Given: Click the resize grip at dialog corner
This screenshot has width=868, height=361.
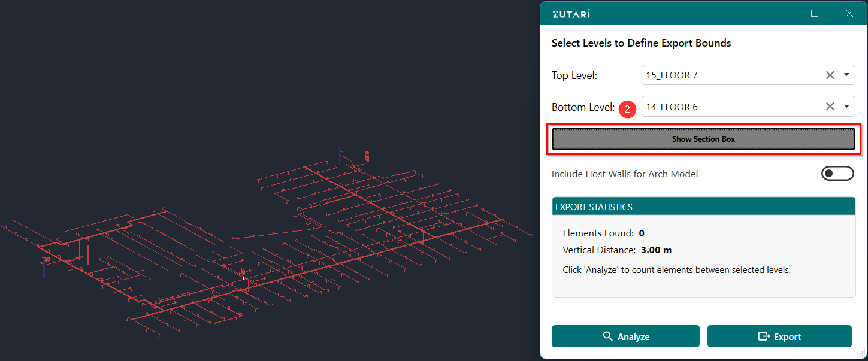Looking at the screenshot, I should 861,354.
